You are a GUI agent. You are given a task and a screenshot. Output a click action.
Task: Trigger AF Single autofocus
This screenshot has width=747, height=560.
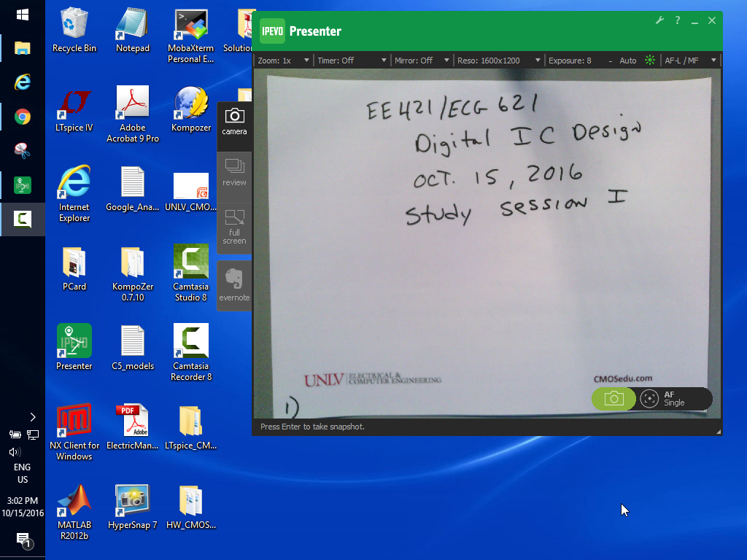pyautogui.click(x=673, y=399)
